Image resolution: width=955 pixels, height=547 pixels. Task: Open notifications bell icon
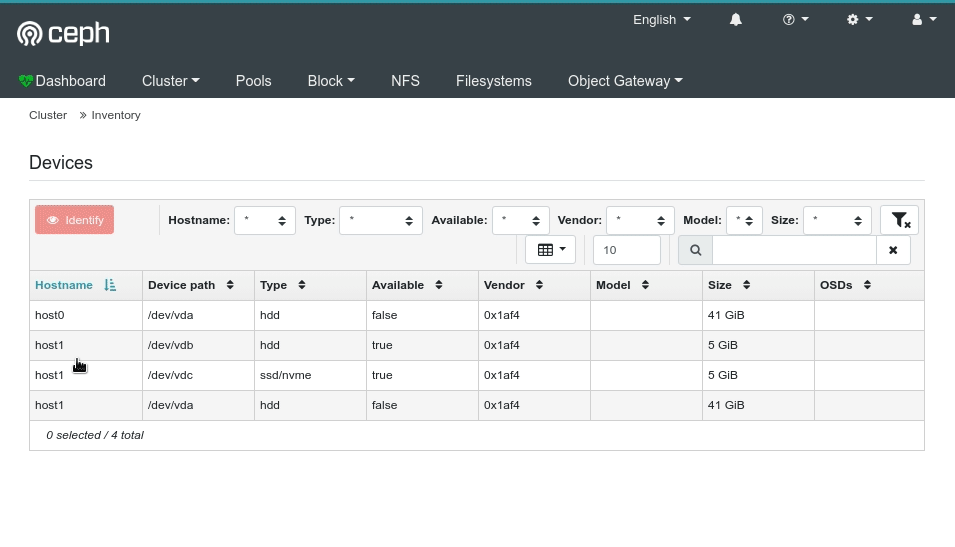point(736,19)
